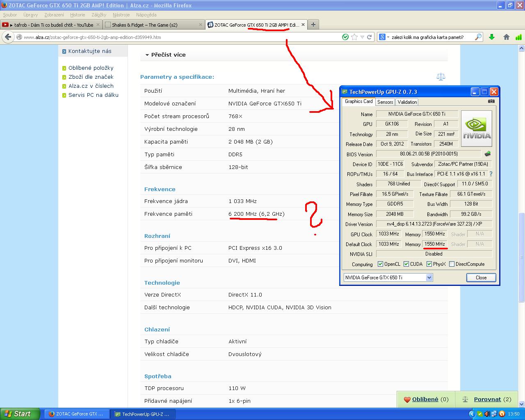Switch to the Sensors tab
The height and width of the screenshot is (420, 525).
(x=385, y=102)
